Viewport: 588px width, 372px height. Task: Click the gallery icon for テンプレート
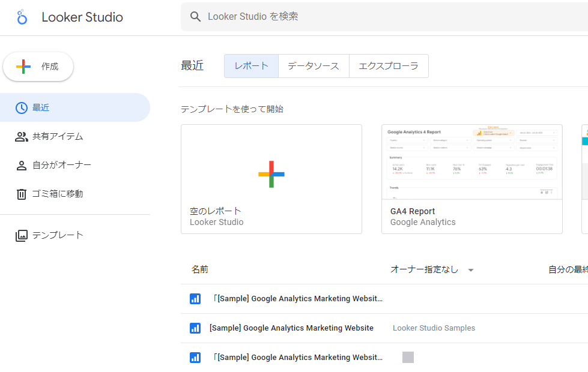point(22,236)
